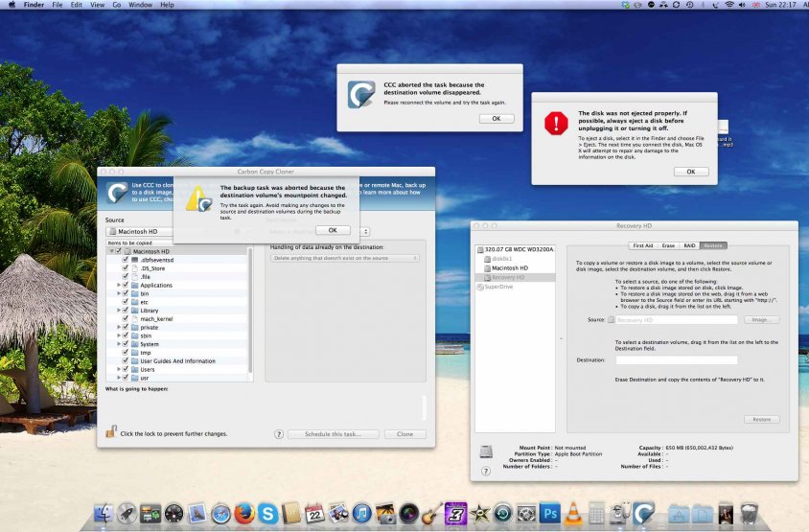Click the Clone button

(x=405, y=434)
